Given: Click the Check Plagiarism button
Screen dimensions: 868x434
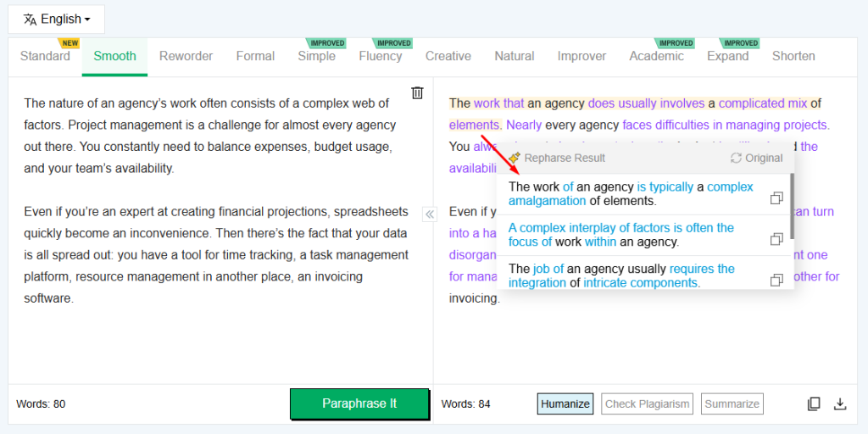Looking at the screenshot, I should (x=648, y=403).
